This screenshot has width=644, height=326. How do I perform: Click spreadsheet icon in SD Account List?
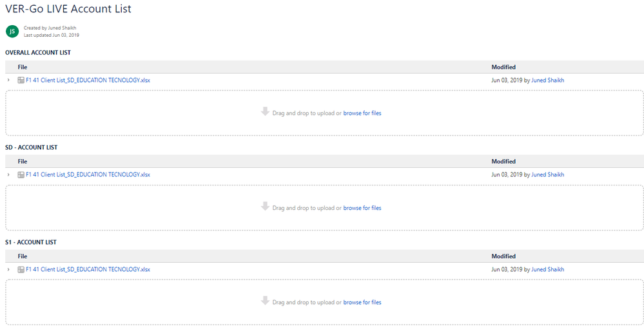[21, 175]
